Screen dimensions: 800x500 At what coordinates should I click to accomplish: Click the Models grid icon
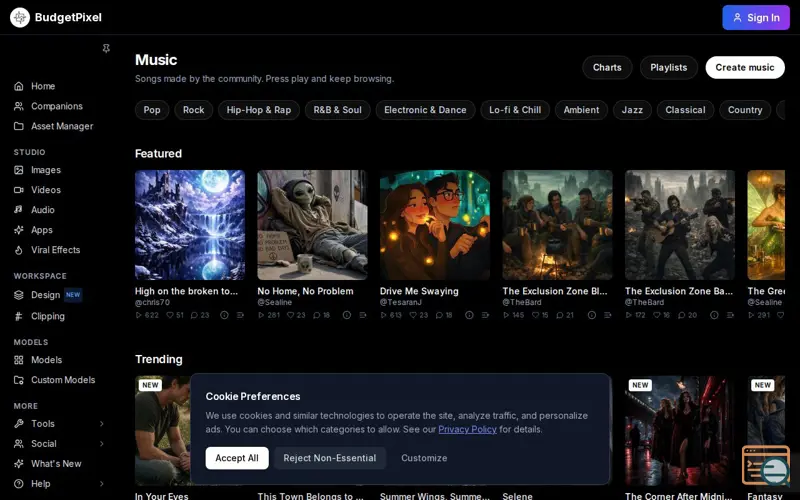click(x=19, y=360)
